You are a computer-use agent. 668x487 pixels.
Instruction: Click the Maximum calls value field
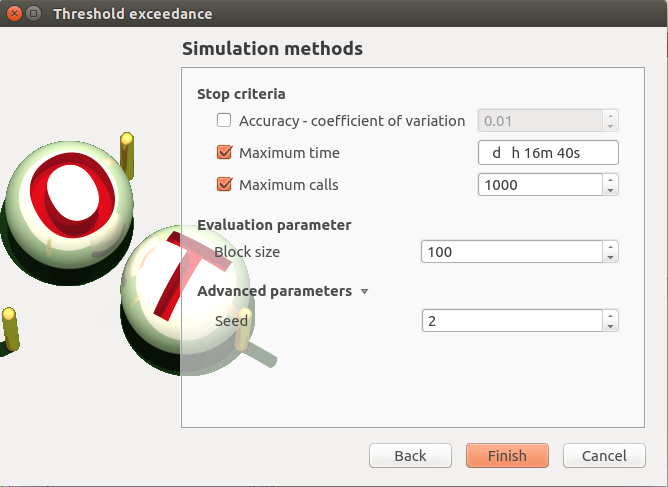click(x=539, y=184)
